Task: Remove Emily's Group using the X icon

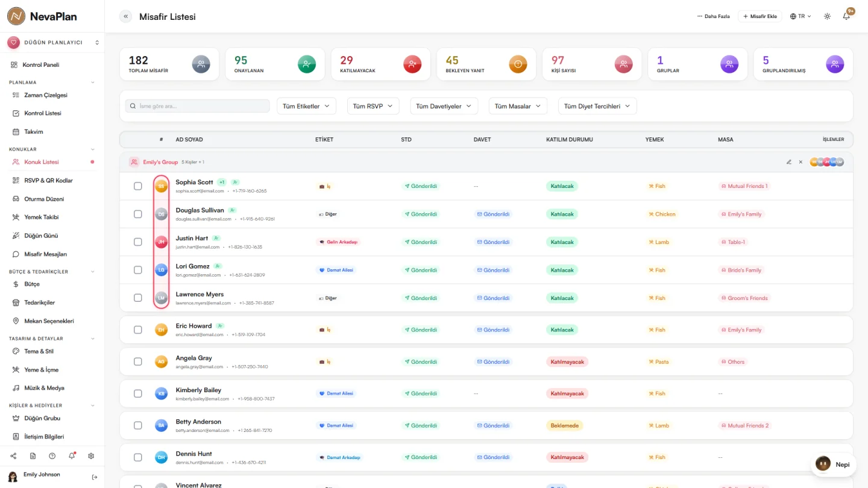Action: coord(800,162)
